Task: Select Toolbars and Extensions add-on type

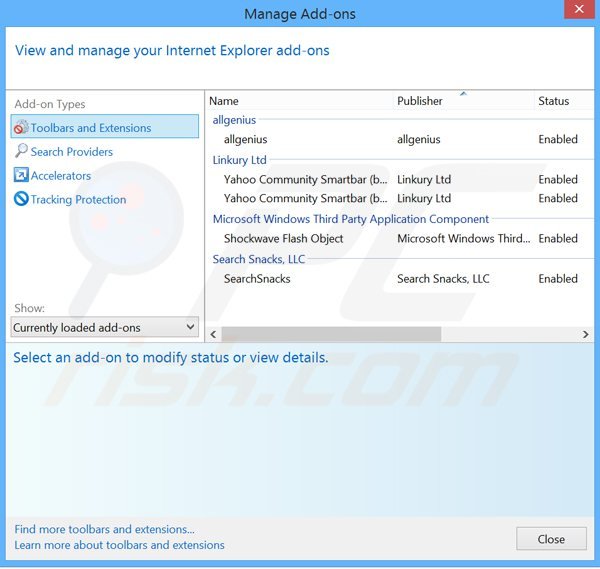Action: (105, 127)
